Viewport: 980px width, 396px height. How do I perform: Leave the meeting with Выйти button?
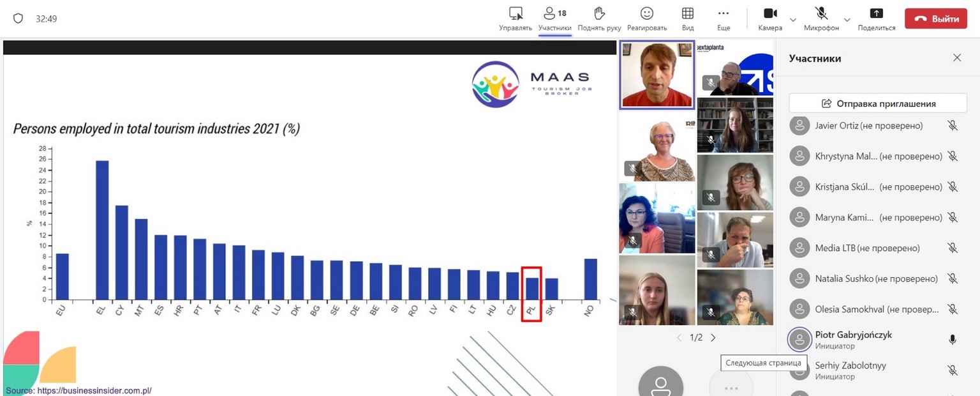point(937,19)
